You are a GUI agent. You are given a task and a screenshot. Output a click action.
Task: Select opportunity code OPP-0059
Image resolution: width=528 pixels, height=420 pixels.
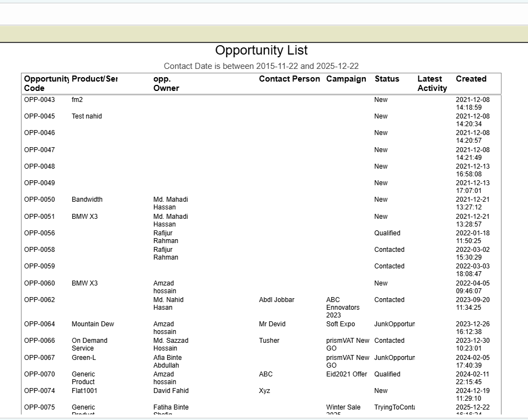click(x=39, y=266)
